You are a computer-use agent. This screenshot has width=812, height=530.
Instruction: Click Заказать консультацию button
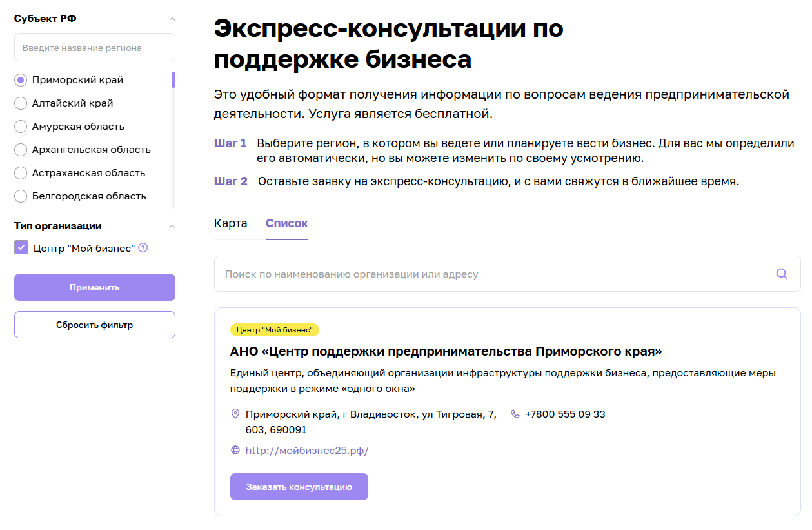299,487
